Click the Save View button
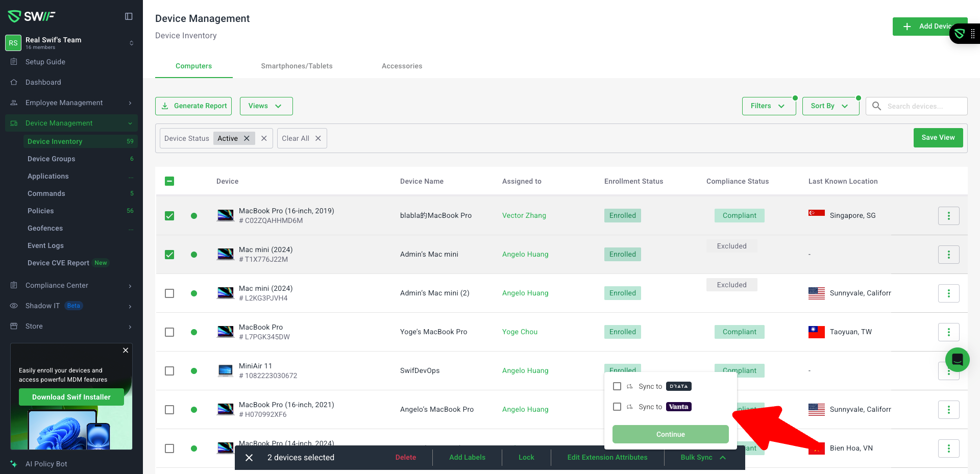This screenshot has height=474, width=980. point(938,138)
